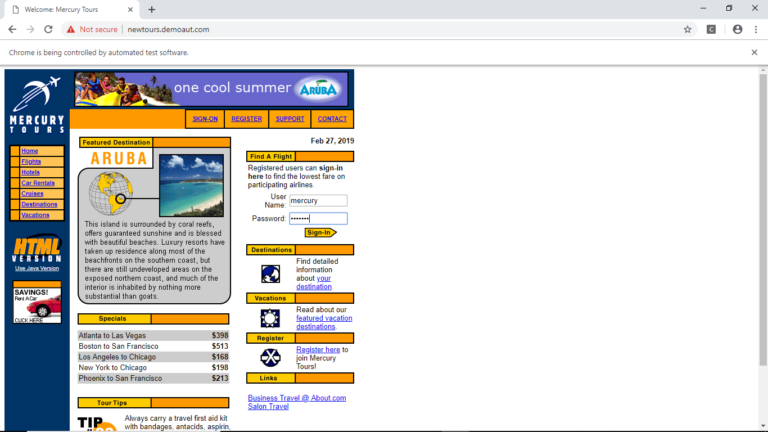Open the SIGN-ON menu link
Screen dimensions: 768x432
[x=205, y=119]
